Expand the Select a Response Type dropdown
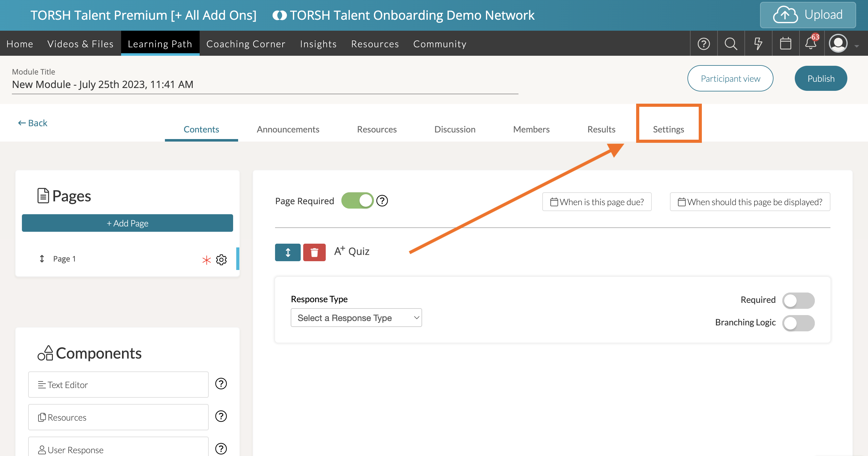The height and width of the screenshot is (456, 868). (x=356, y=318)
